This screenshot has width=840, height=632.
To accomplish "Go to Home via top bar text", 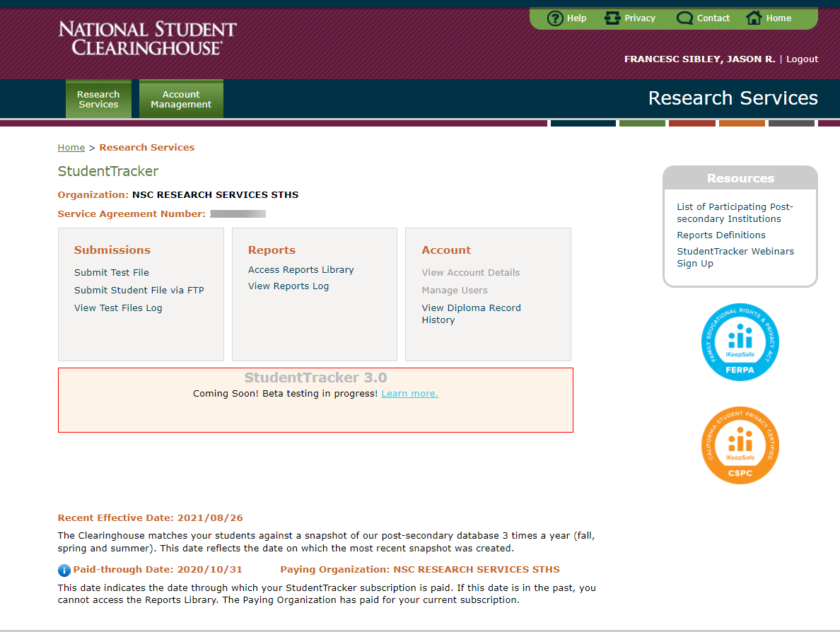I will [x=778, y=18].
